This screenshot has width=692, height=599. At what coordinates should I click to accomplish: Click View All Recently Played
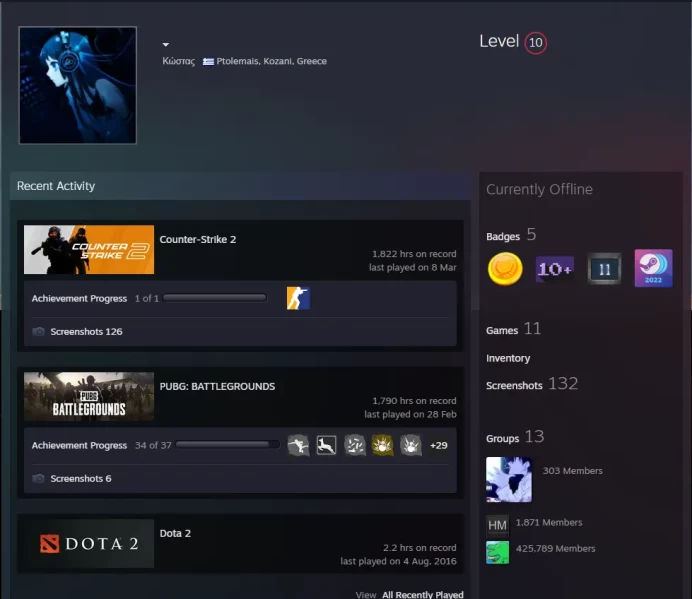[x=410, y=595]
